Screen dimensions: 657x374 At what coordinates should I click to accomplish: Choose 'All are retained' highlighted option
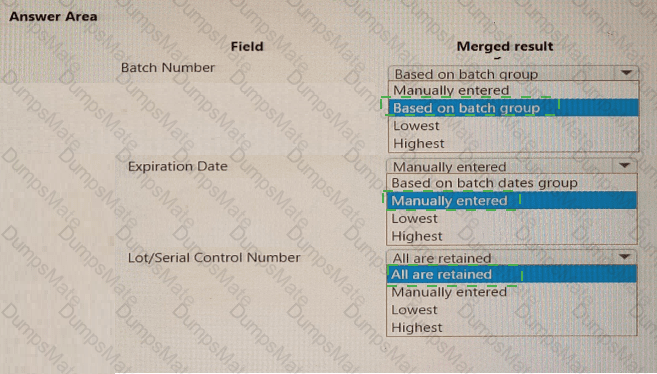512,274
